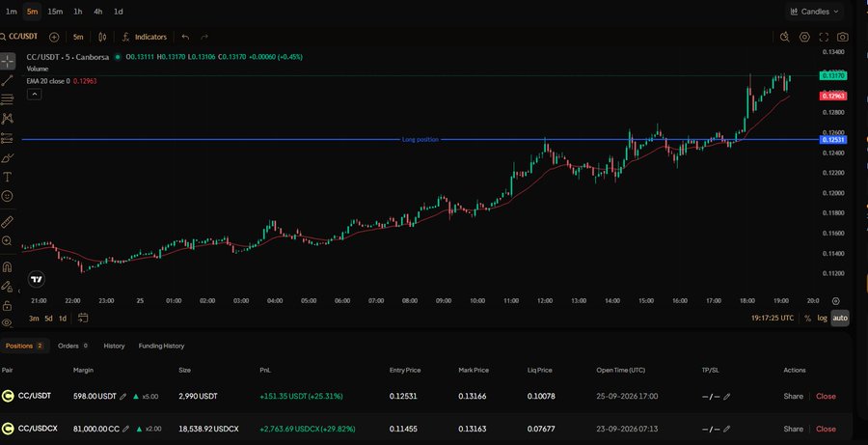
Task: Edit margin of CC/USDT position
Action: [123, 396]
